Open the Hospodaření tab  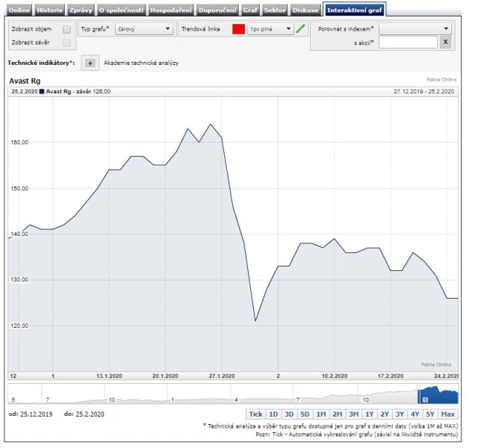171,10
